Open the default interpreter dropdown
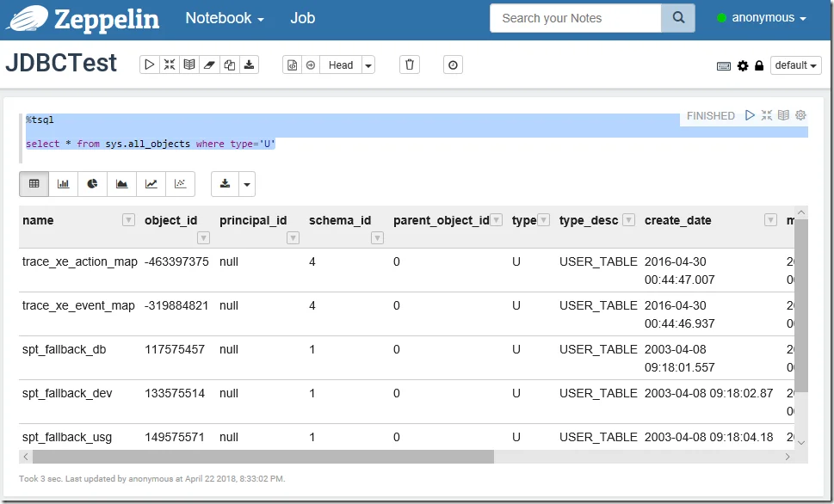834x504 pixels. [x=795, y=65]
